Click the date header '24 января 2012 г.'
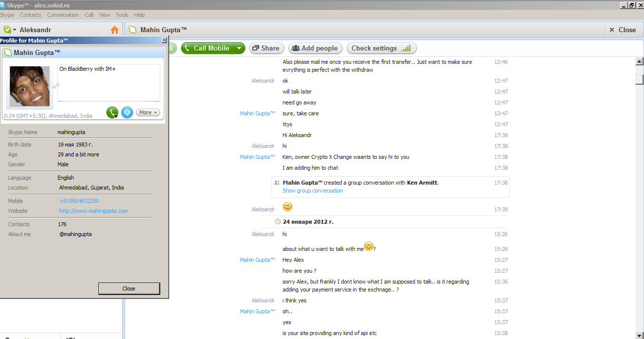 [x=308, y=222]
